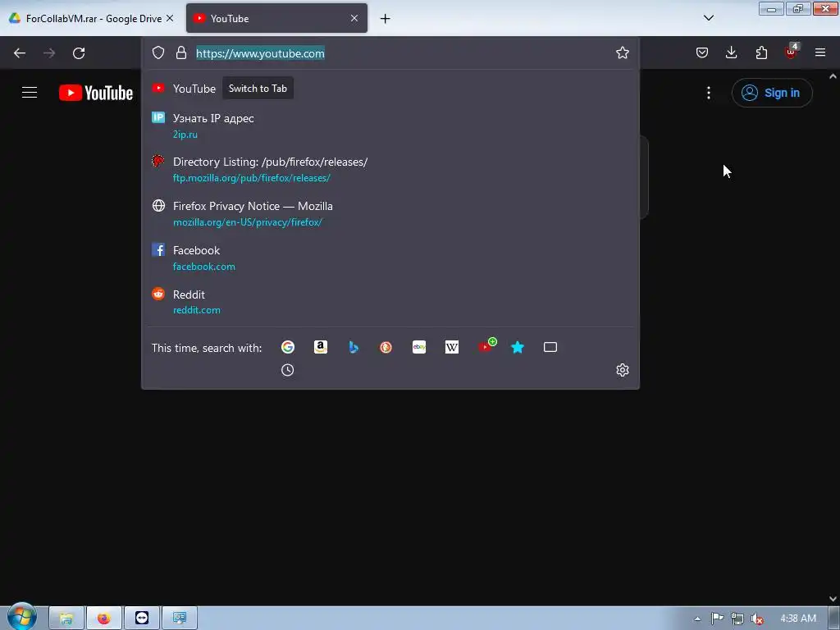Open a new tab with the plus button
Screen dimensions: 840x630
tap(385, 19)
